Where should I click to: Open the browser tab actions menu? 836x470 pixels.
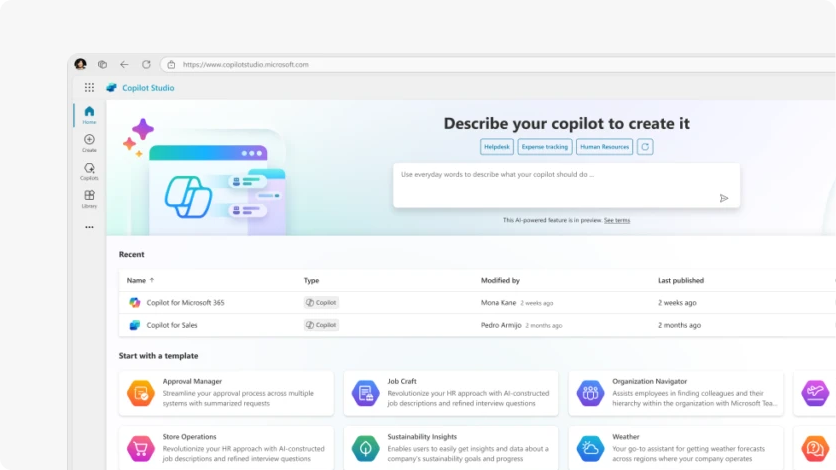pos(102,64)
